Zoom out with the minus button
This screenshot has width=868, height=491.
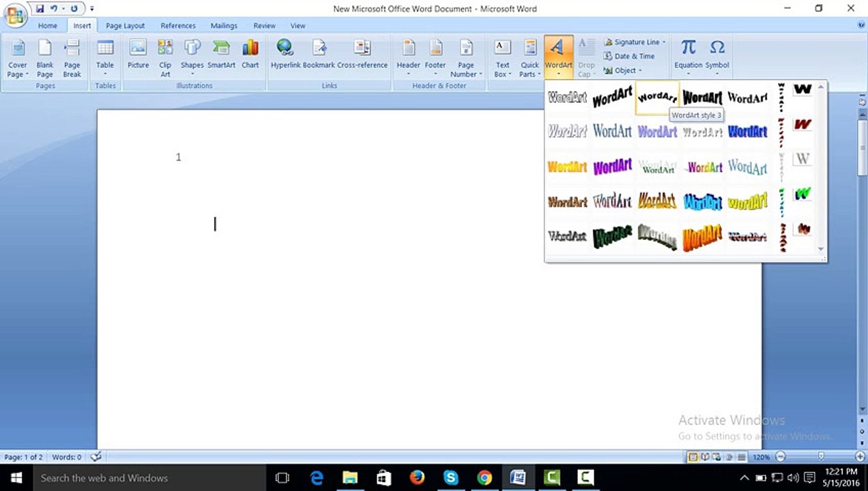[781, 457]
